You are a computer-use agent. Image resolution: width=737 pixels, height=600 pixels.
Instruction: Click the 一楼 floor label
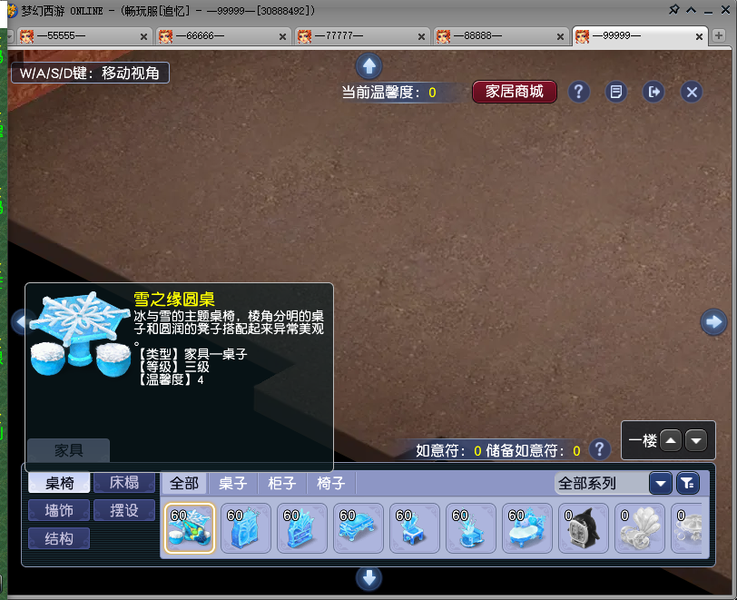tap(643, 441)
